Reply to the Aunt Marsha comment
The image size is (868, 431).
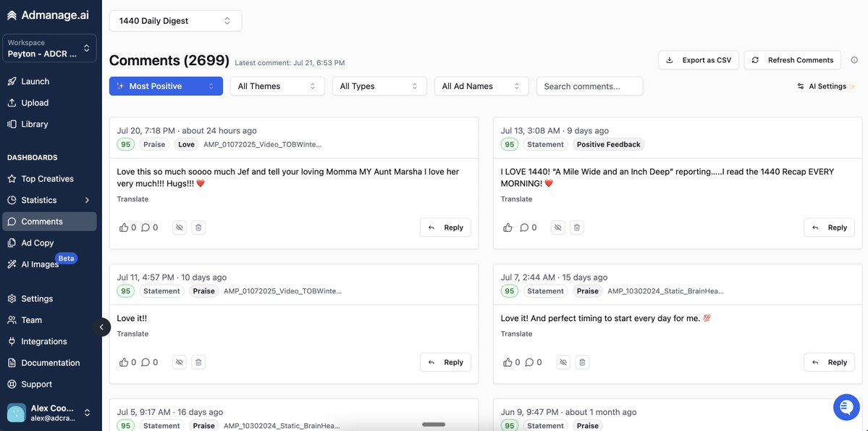tap(446, 227)
